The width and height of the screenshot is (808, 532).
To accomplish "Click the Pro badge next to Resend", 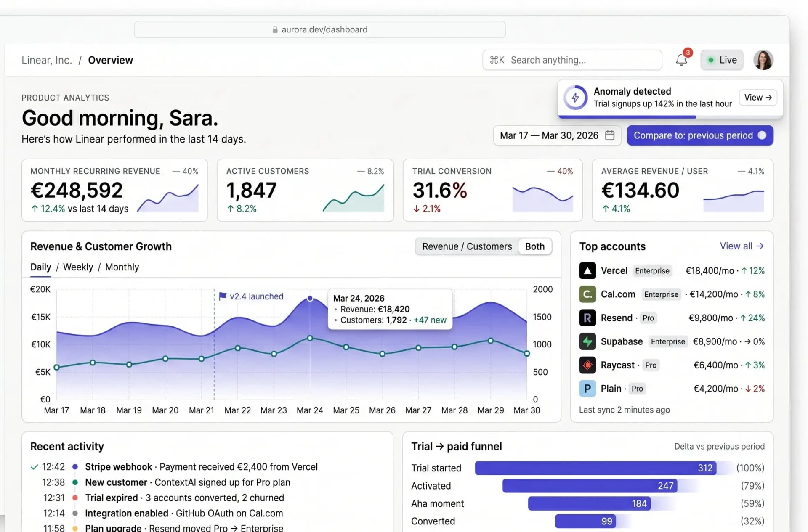I will coord(649,318).
